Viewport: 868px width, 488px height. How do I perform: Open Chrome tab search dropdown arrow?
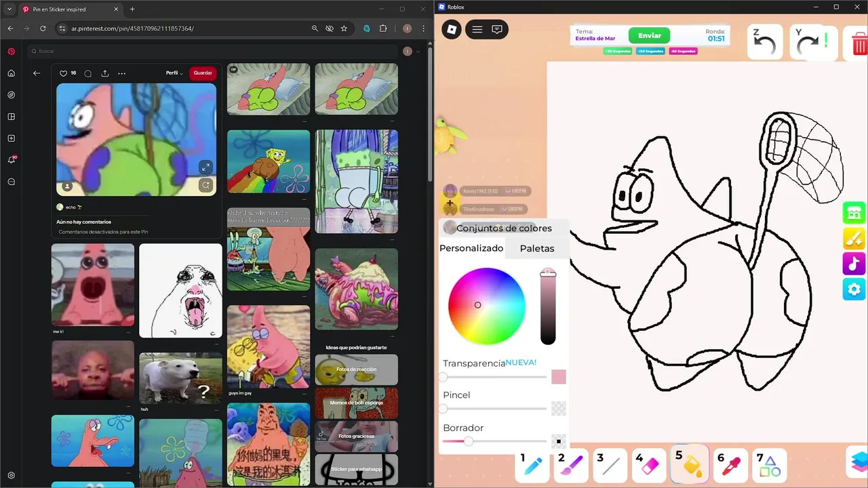(9, 9)
